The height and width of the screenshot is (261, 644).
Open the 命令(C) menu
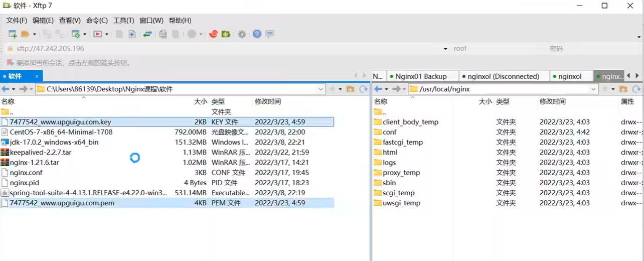pos(97,21)
